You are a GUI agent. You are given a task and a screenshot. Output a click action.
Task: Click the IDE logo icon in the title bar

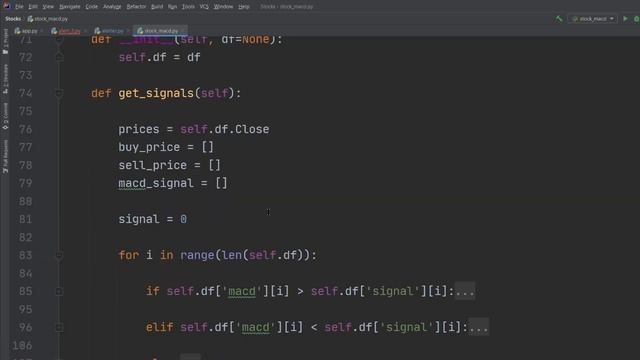coord(7,6)
